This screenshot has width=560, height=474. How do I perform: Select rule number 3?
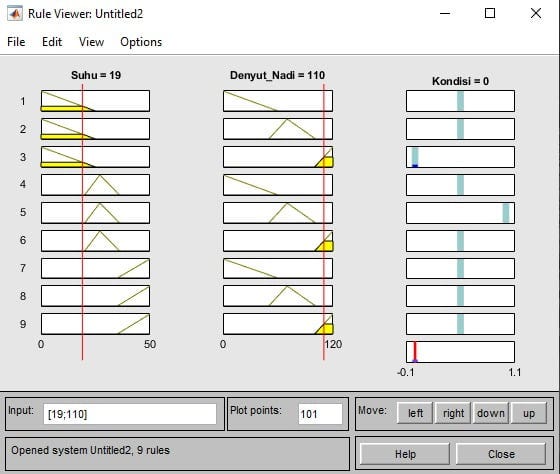click(x=23, y=157)
